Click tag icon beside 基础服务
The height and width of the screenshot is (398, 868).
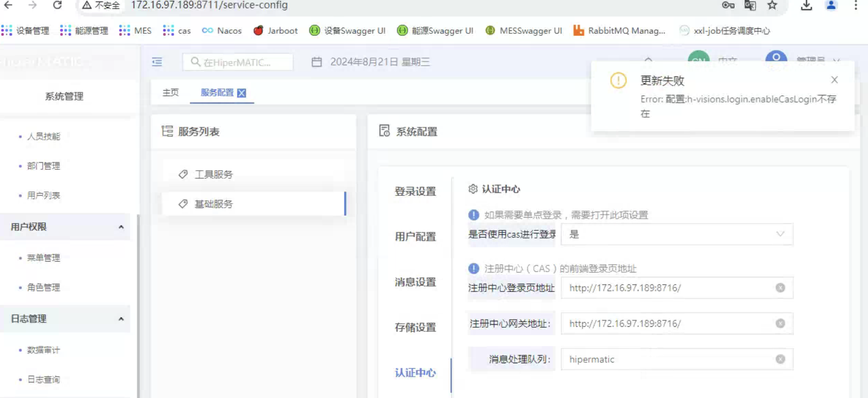pos(183,204)
